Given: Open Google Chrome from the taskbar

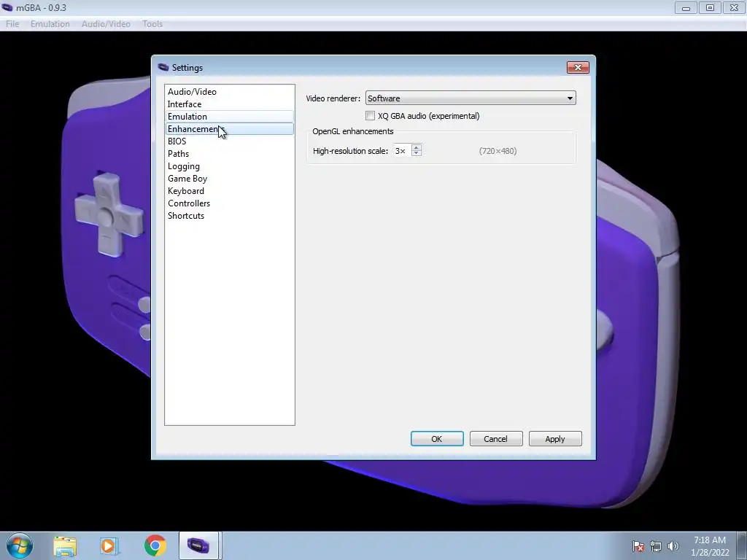Looking at the screenshot, I should (155, 545).
